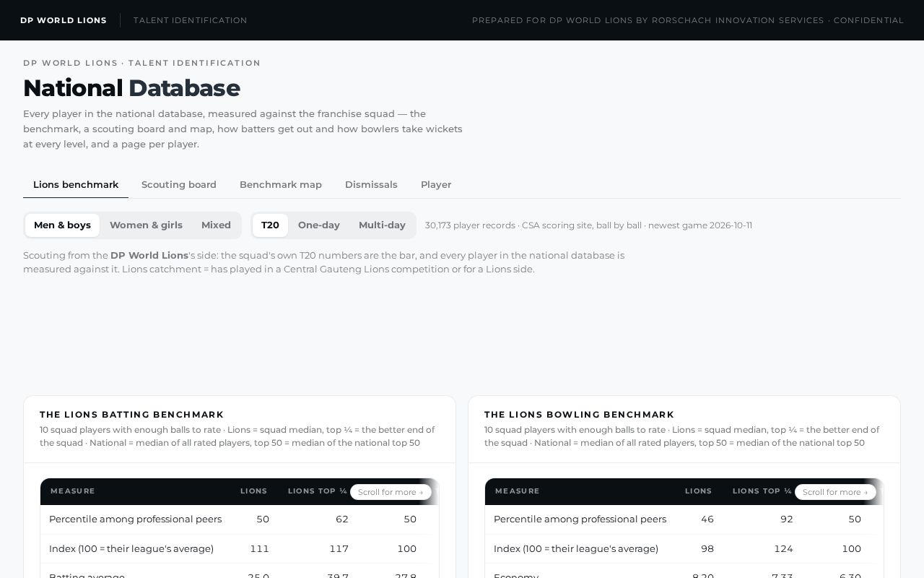Click Scroll for more in batting table
This screenshot has width=924, height=578.
[x=391, y=492]
